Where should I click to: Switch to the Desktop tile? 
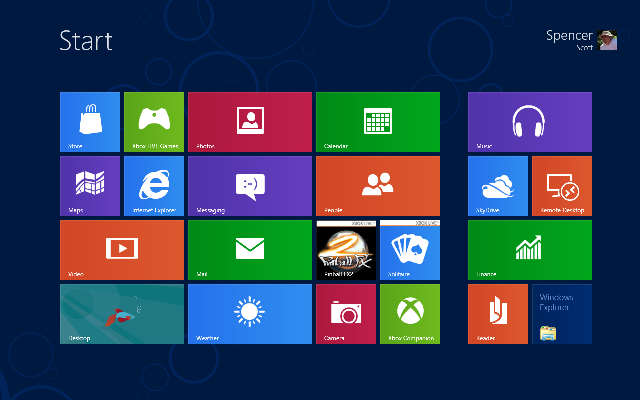click(122, 314)
